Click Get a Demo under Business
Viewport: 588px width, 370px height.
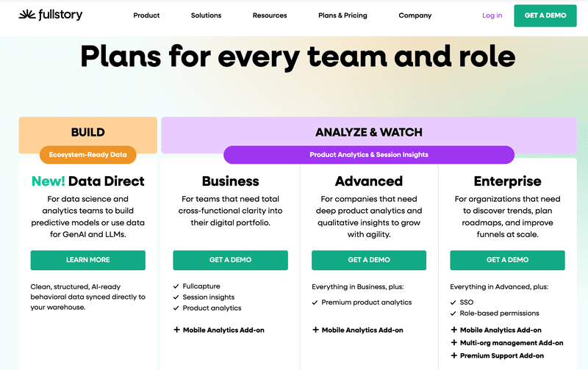230,260
